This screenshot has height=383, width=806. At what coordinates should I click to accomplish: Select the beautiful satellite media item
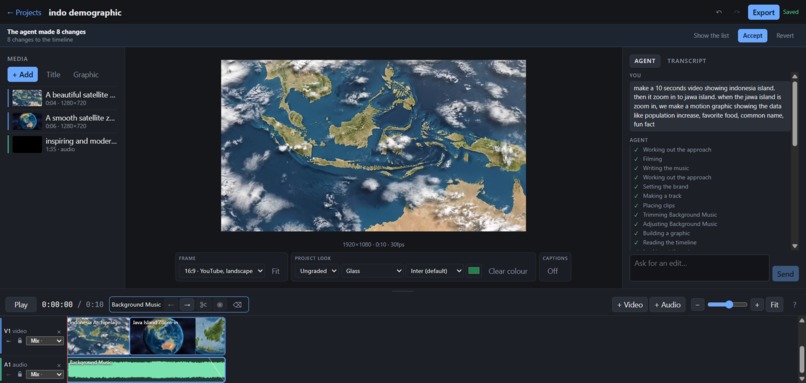click(63, 98)
